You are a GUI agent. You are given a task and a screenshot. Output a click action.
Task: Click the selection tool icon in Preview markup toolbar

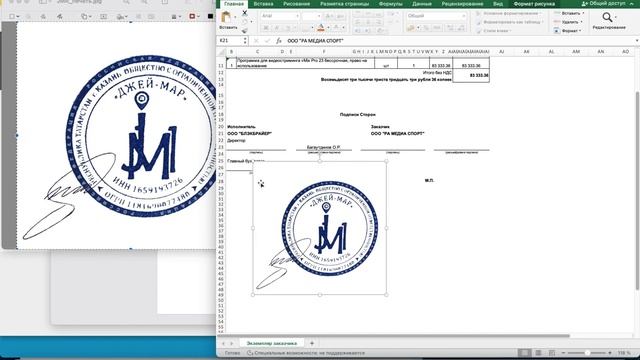click(12, 16)
